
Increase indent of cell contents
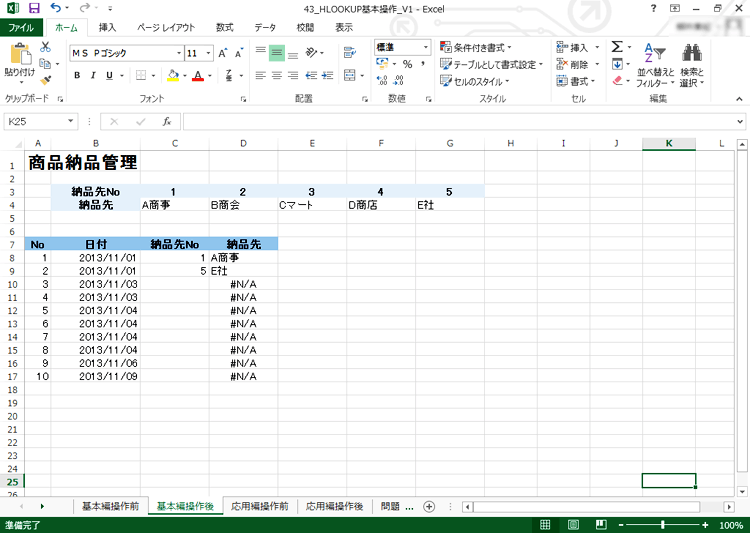pyautogui.click(x=328, y=75)
